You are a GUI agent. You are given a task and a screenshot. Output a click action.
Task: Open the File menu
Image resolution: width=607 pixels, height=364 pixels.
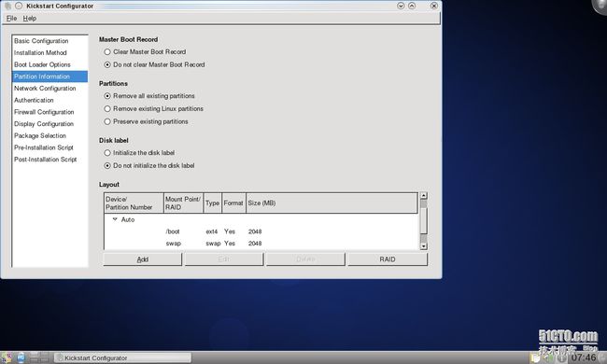point(11,18)
